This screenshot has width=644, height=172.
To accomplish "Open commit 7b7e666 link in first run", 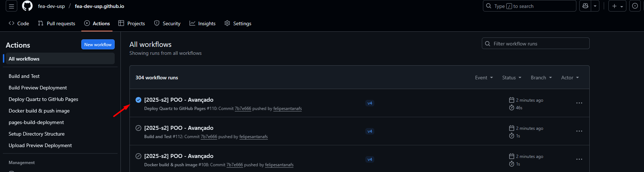I will [x=243, y=109].
